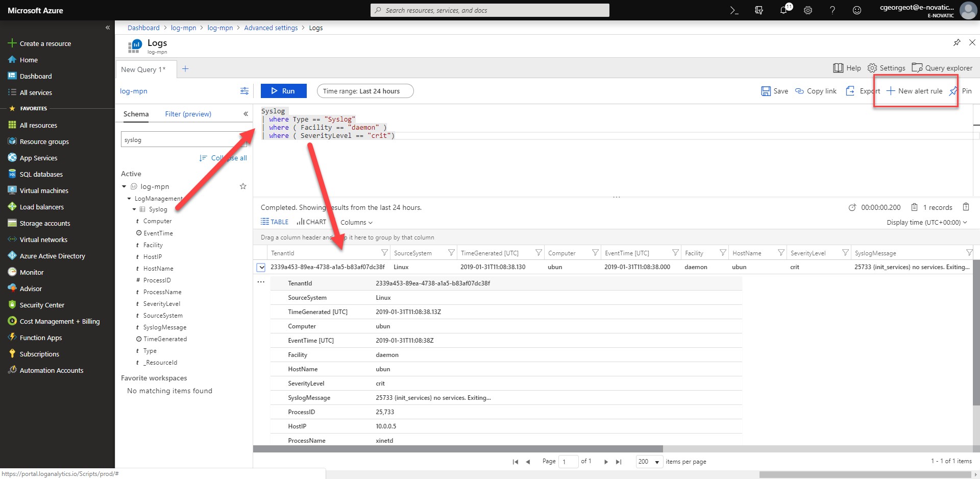Open Help in Logs toolbar
Viewport: 980px width, 479px height.
click(x=847, y=68)
